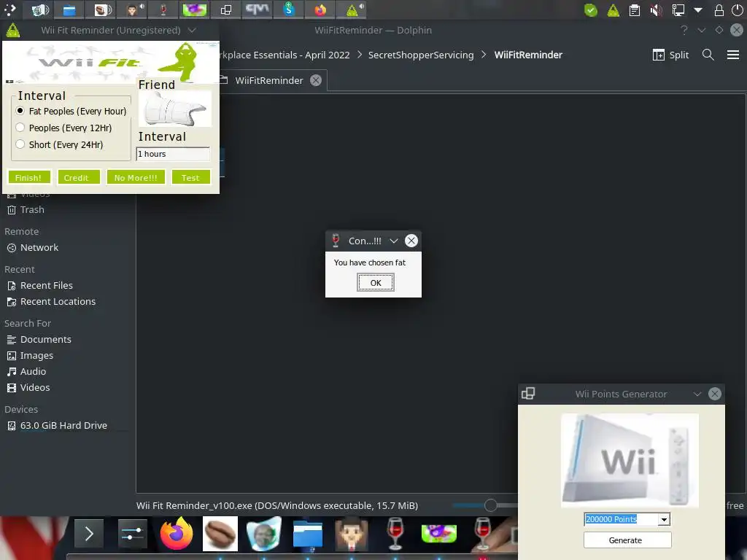This screenshot has height=560, width=747.
Task: Click the '200000 Points' combo text field
Action: coord(622,519)
